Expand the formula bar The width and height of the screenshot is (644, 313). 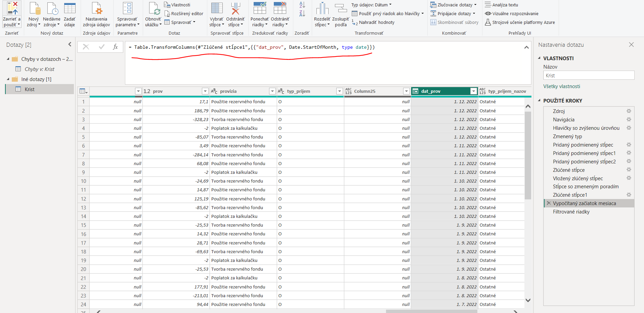tap(526, 47)
